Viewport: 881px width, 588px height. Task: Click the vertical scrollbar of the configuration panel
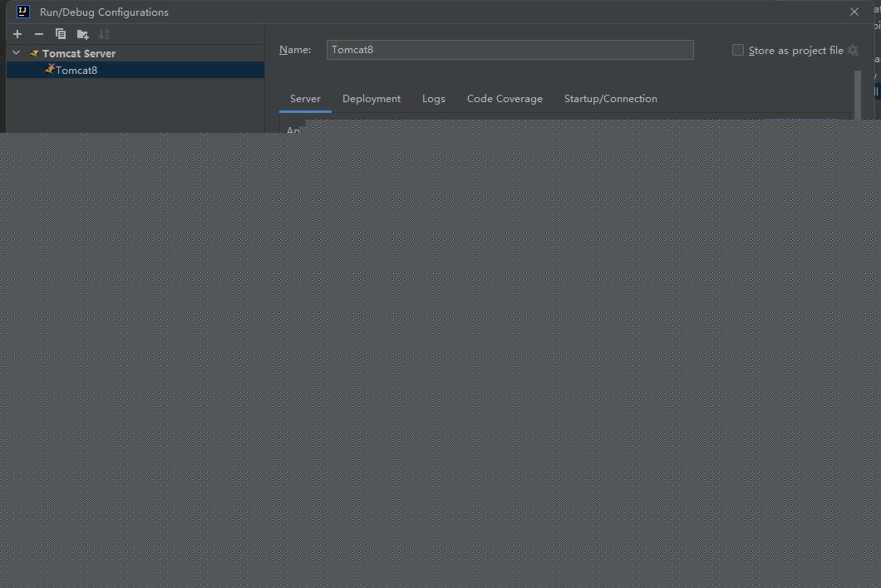point(858,95)
